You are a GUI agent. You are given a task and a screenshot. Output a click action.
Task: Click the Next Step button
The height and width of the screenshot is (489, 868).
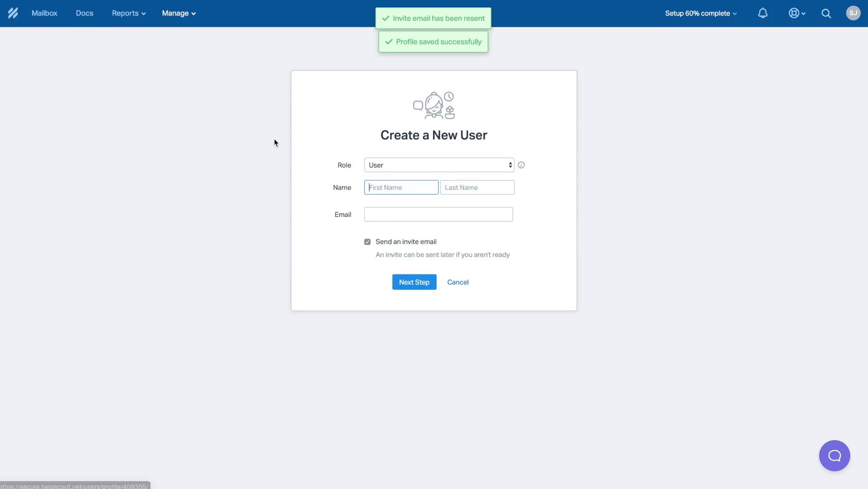[x=414, y=282]
